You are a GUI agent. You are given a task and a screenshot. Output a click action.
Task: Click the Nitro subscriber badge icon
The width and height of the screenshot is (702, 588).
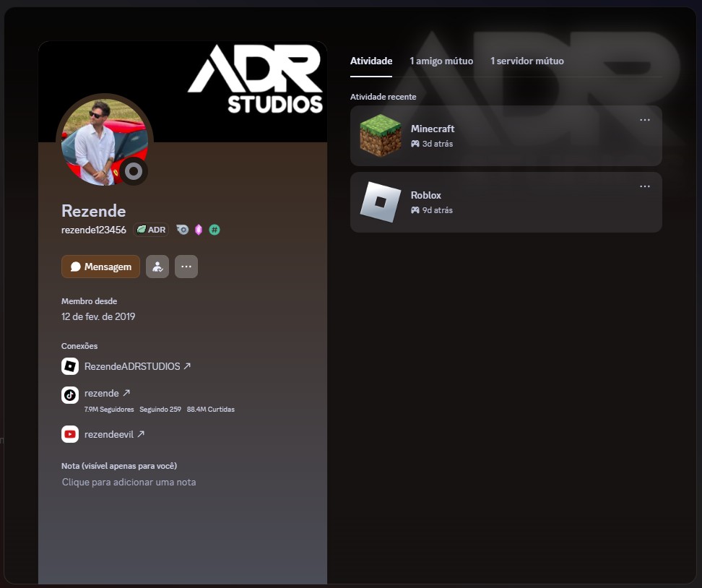click(183, 230)
